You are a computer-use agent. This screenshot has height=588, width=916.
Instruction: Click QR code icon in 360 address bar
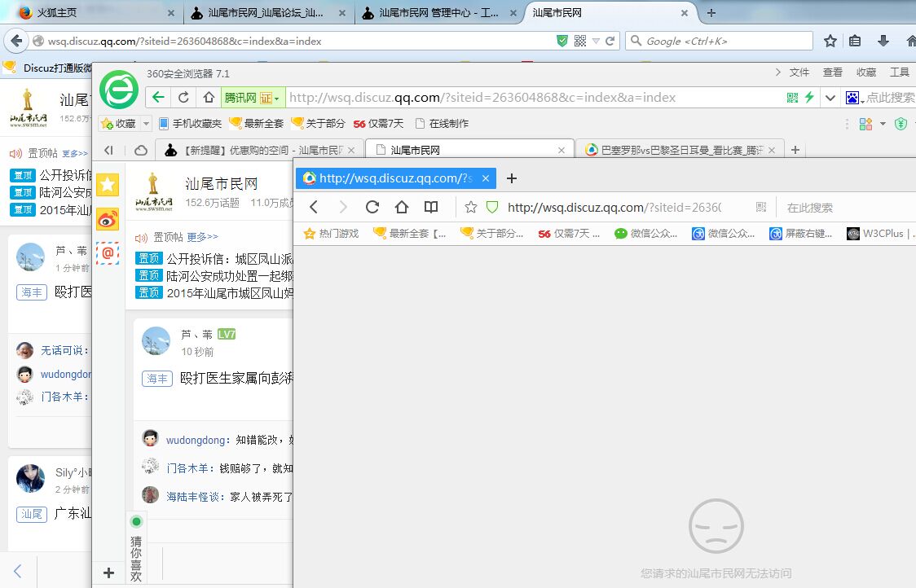pos(792,98)
